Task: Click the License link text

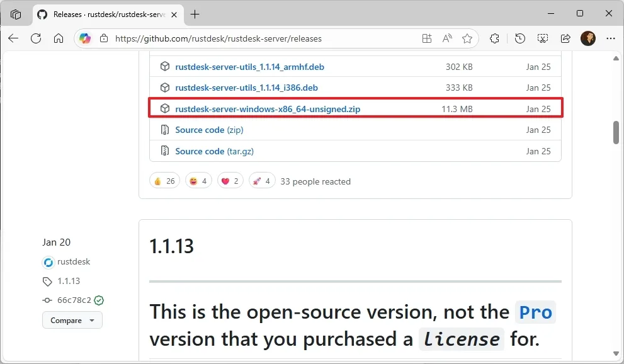Action: point(462,339)
